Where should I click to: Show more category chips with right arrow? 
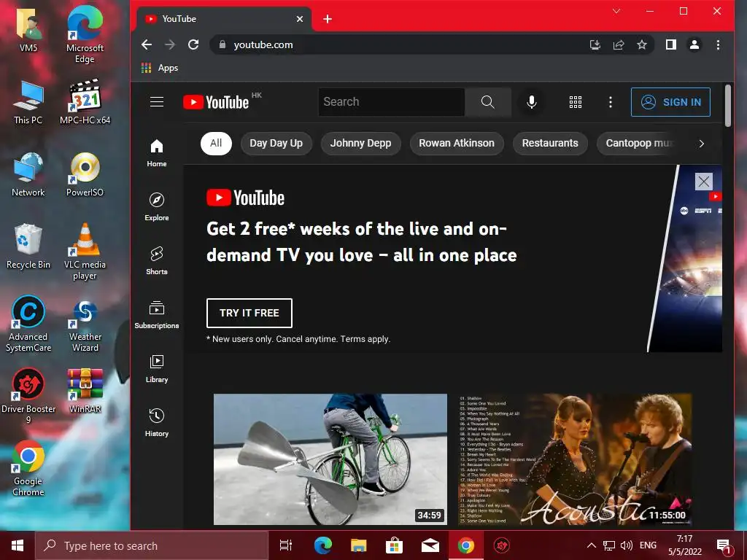pos(701,144)
